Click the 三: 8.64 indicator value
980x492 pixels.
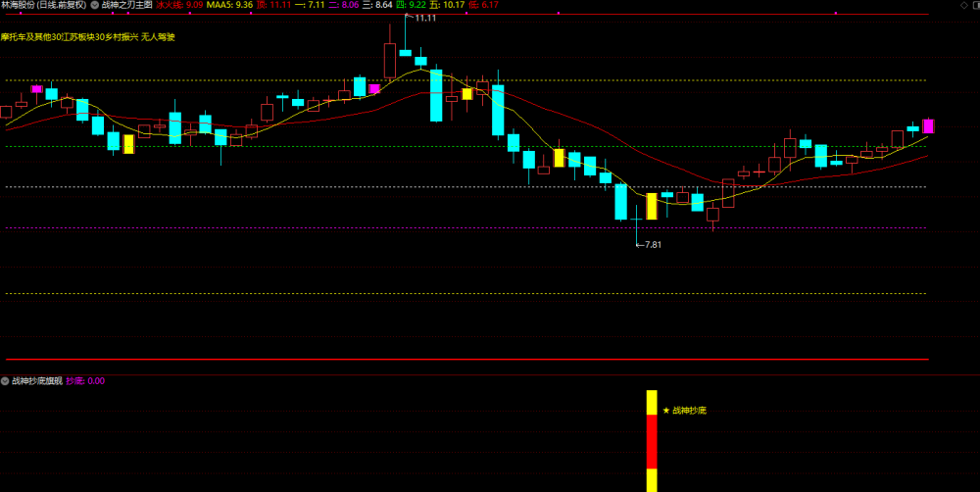pos(378,4)
